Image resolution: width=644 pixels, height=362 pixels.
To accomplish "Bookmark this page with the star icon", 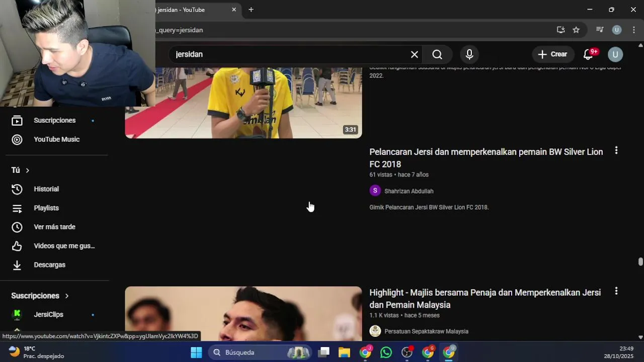I will coord(576,30).
